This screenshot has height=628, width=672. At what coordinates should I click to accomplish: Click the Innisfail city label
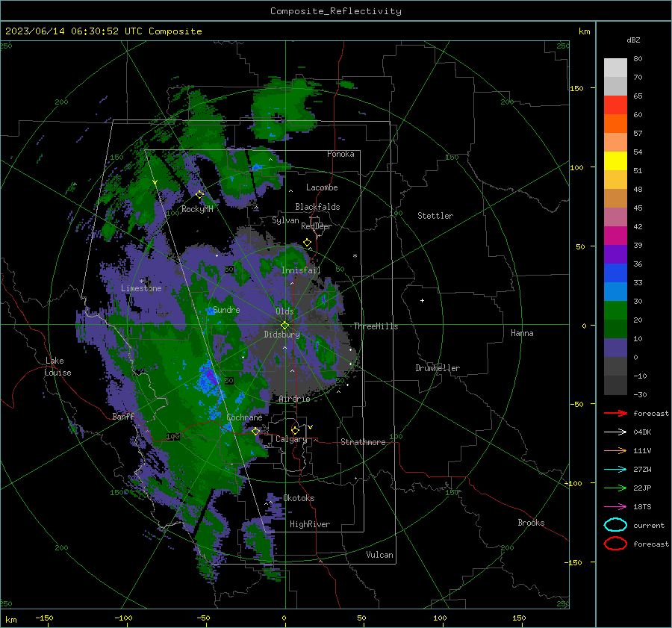[301, 270]
